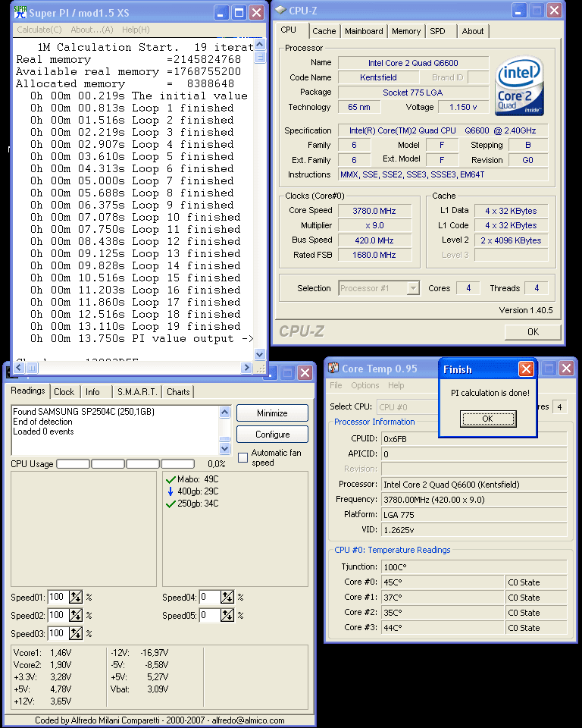The height and width of the screenshot is (728, 582).
Task: Click the Vcore1 1,46V reading
Action: tap(42, 653)
